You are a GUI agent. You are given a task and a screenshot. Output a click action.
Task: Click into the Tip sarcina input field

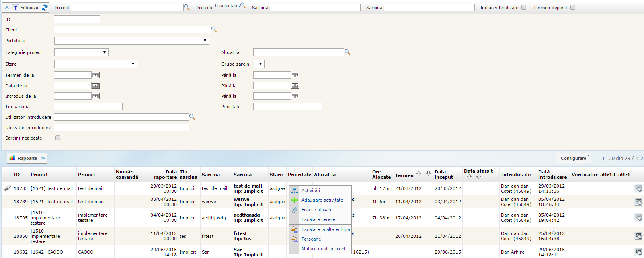[88, 107]
